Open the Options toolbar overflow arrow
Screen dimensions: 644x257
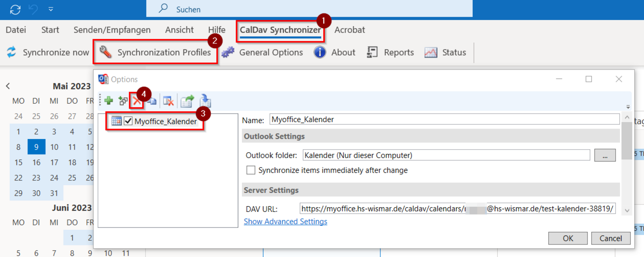pos(628,107)
